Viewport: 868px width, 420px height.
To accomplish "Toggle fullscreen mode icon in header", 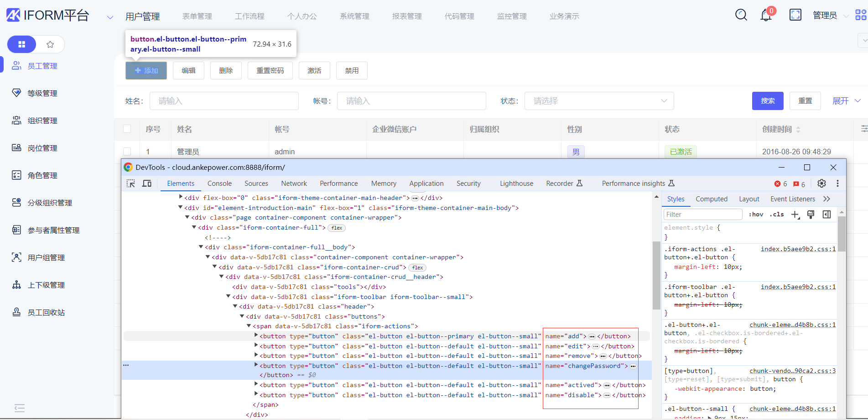I will [x=795, y=15].
